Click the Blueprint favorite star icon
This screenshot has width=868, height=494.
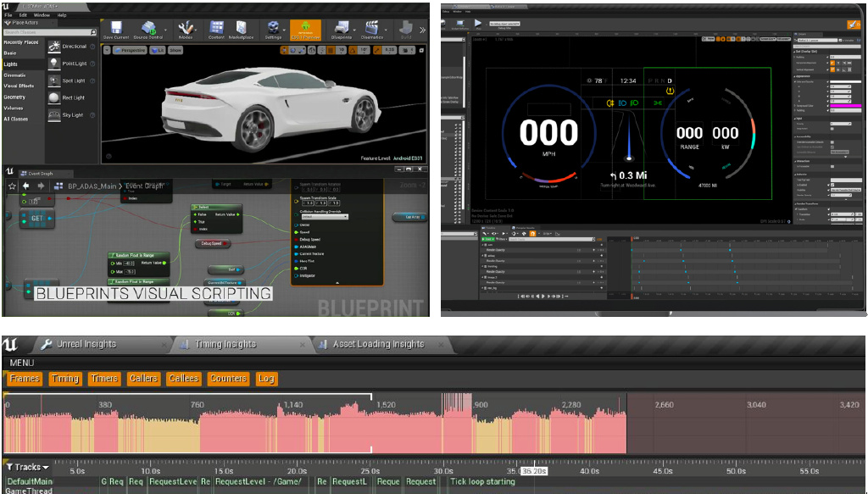[x=12, y=186]
